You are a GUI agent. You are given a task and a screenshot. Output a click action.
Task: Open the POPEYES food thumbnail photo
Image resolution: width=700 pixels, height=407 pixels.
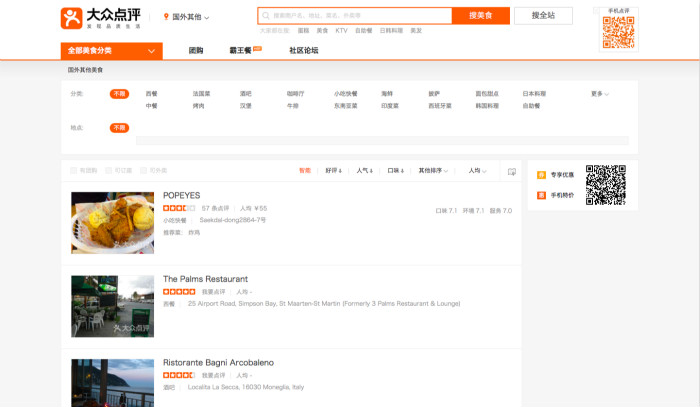[112, 222]
